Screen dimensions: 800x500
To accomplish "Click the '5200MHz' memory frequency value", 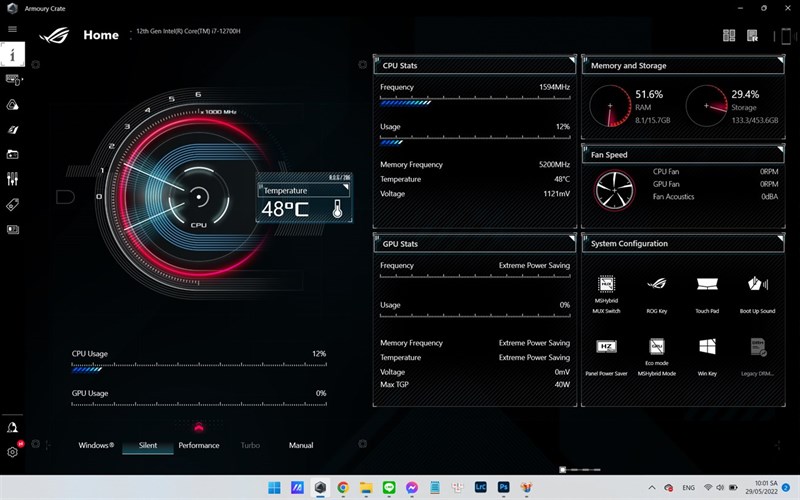I will coord(555,165).
